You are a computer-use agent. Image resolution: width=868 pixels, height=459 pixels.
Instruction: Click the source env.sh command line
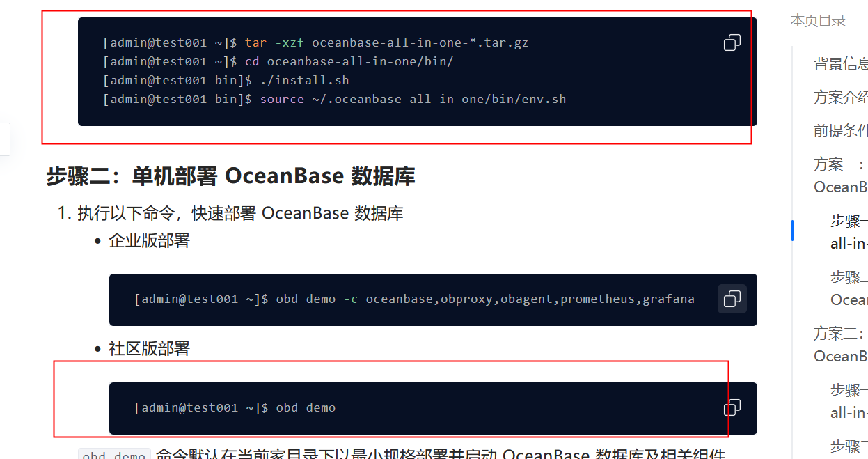(x=334, y=99)
